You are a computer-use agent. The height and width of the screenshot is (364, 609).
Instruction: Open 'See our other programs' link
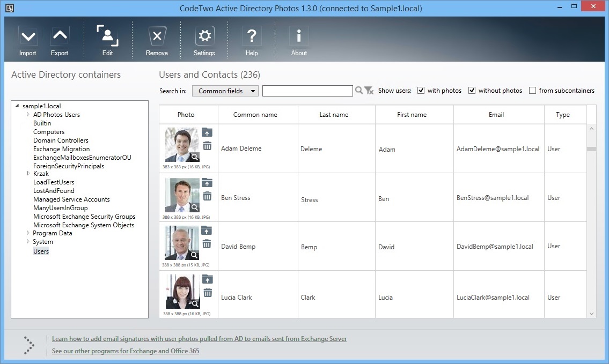126,351
